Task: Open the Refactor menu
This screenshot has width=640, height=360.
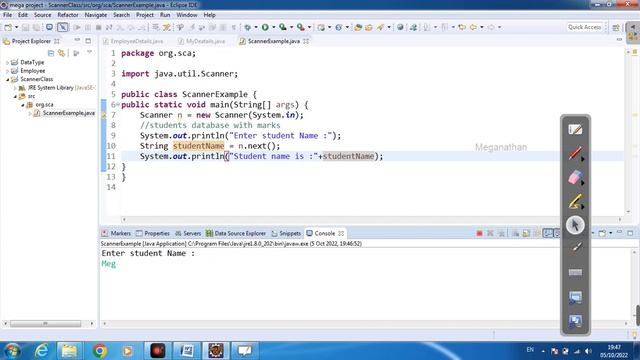Action: (68, 15)
